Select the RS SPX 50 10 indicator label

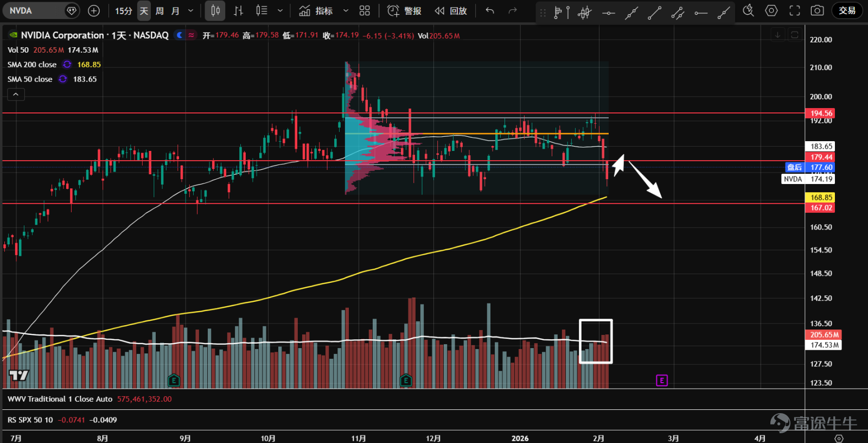point(30,420)
